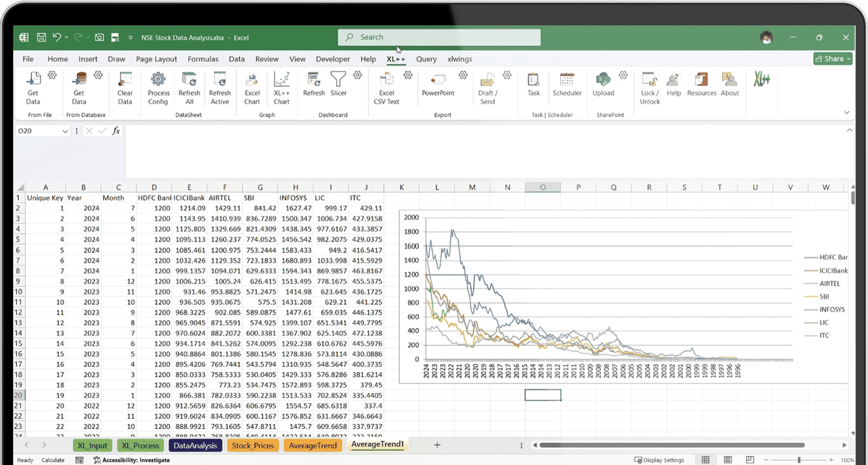This screenshot has width=868, height=465.
Task: Click the Undo icon
Action: click(x=57, y=37)
